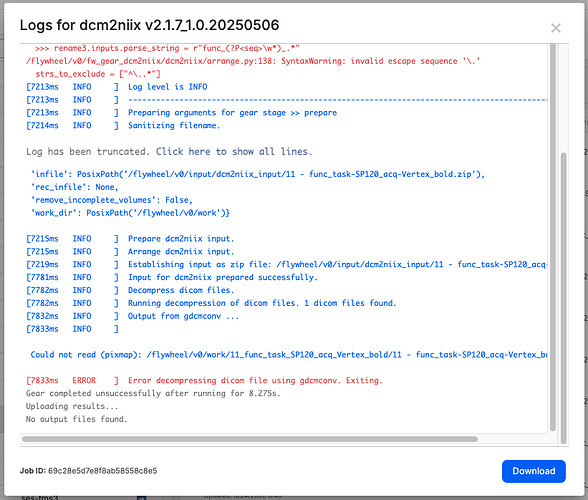588x500 pixels.
Task: Click the dashed separator log line at 7213ms
Action: coord(286,100)
